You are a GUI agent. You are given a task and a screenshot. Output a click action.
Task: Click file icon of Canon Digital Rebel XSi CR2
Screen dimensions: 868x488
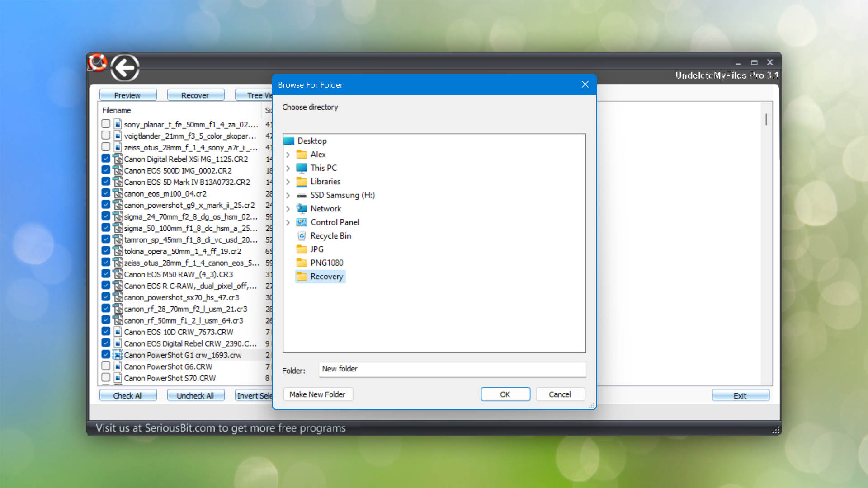(x=118, y=159)
